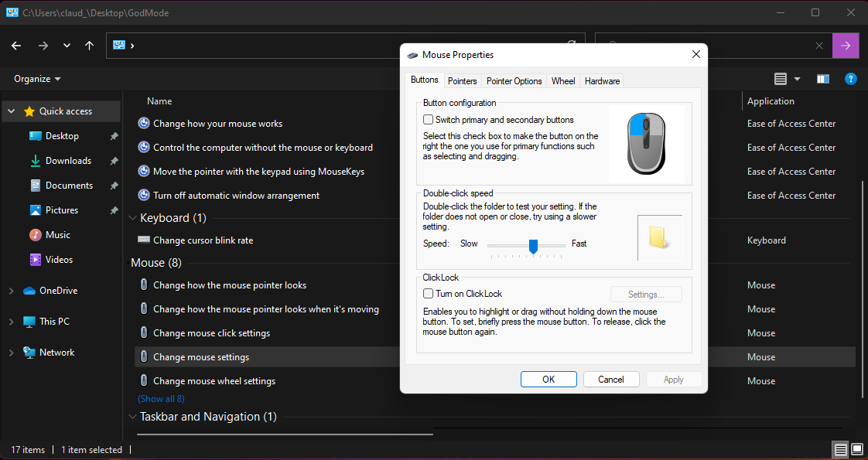Open the recent locations dropdown arrow

pyautogui.click(x=67, y=46)
